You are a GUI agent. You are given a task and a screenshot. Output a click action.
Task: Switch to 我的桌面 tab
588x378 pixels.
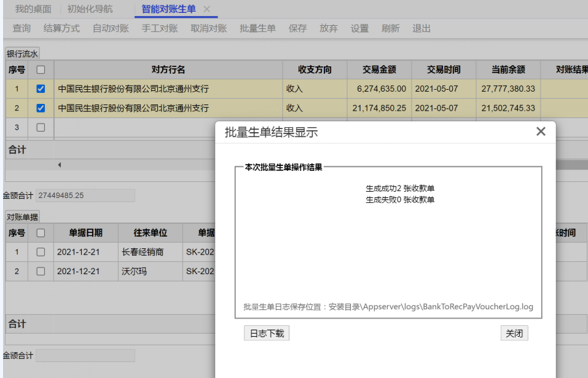click(33, 9)
